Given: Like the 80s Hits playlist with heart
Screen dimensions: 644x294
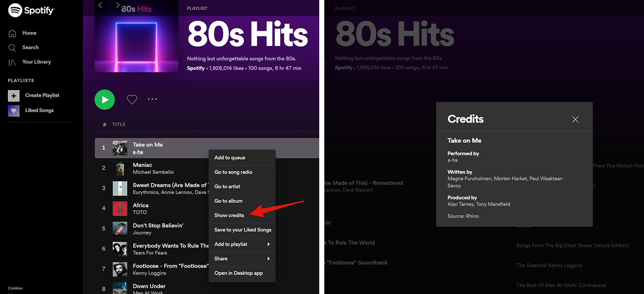Looking at the screenshot, I should 132,99.
